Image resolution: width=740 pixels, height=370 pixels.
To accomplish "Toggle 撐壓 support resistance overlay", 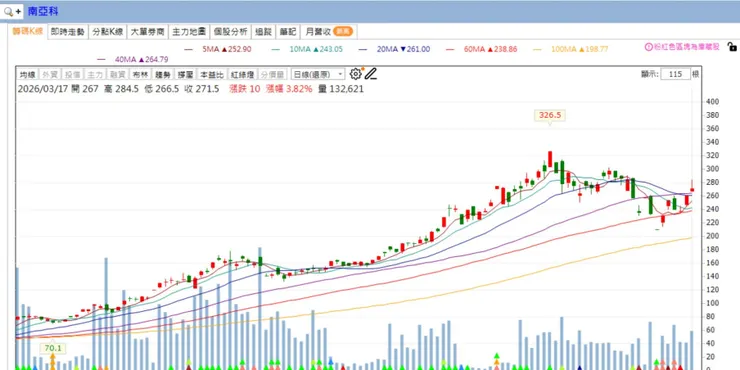I will [x=185, y=75].
